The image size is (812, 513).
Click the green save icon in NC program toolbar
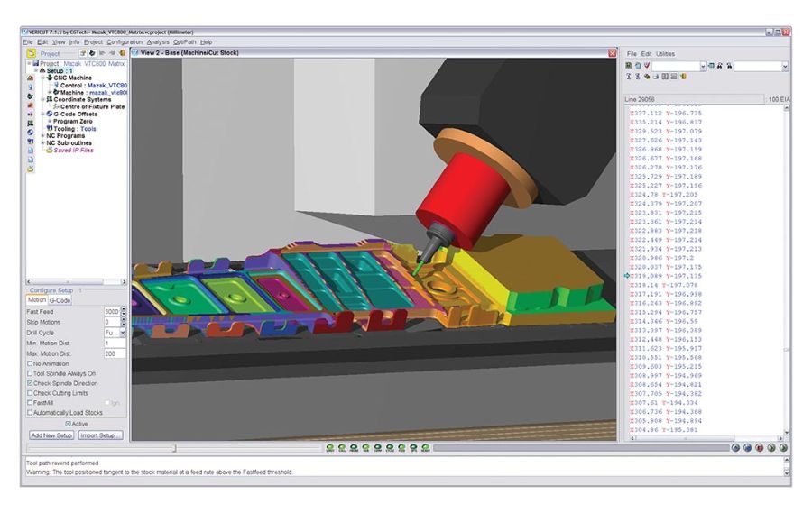[x=629, y=66]
